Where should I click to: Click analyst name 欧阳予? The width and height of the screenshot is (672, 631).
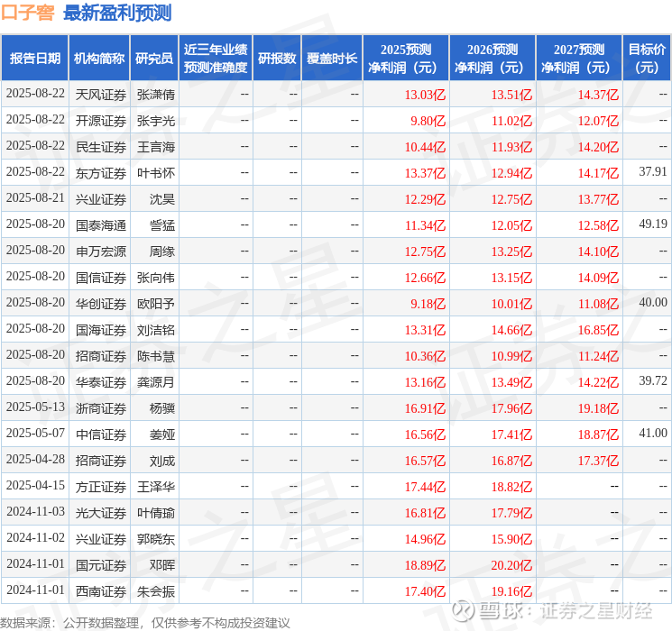click(156, 304)
